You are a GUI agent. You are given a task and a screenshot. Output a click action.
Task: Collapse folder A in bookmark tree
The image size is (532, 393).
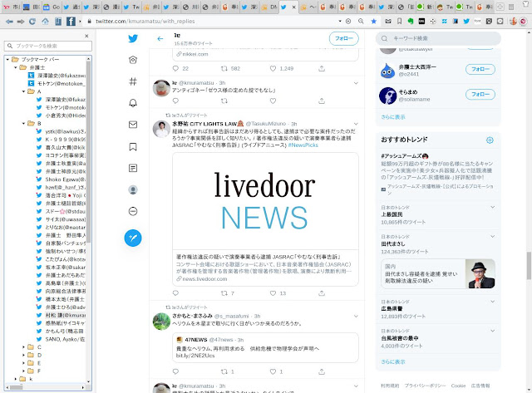tap(23, 91)
